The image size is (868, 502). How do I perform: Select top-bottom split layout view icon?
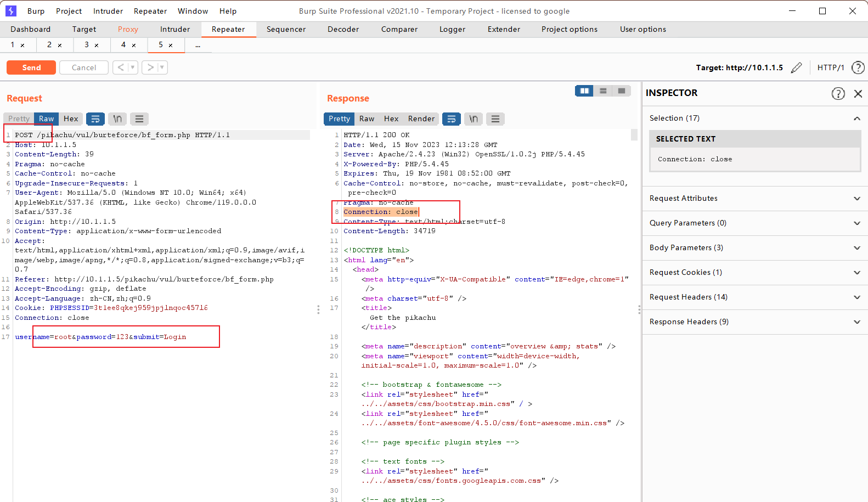click(603, 91)
